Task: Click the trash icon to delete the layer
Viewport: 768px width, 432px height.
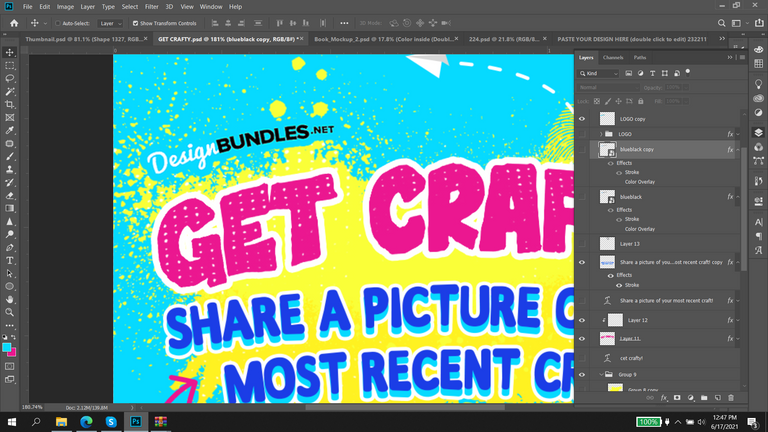Action: (x=731, y=397)
